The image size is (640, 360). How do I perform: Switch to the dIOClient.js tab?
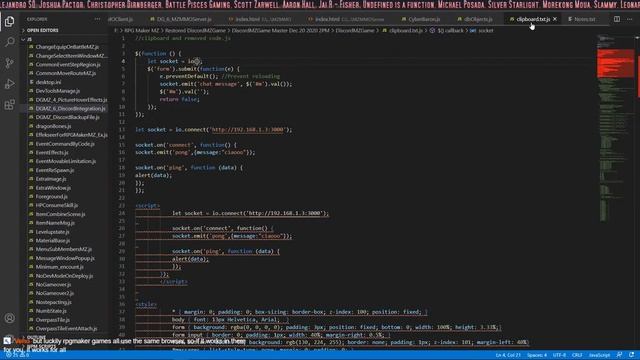click(x=120, y=19)
